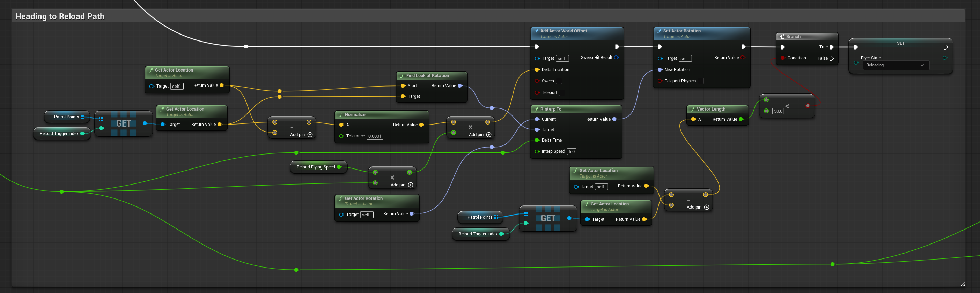Click the Branch True execution pin

831,47
